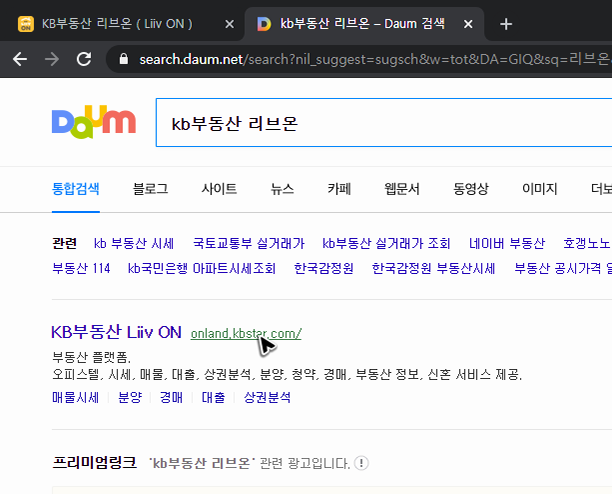Switch to 뉴스 results
612x494 pixels.
click(x=282, y=189)
